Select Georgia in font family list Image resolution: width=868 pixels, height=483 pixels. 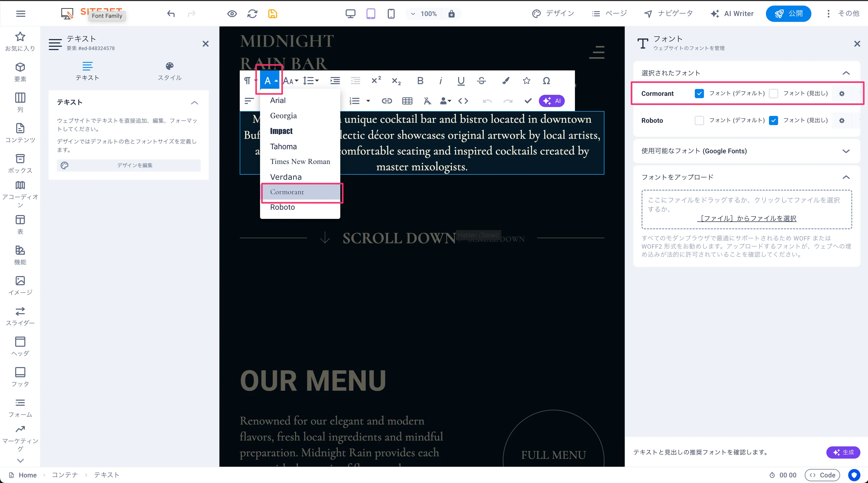[300, 116]
